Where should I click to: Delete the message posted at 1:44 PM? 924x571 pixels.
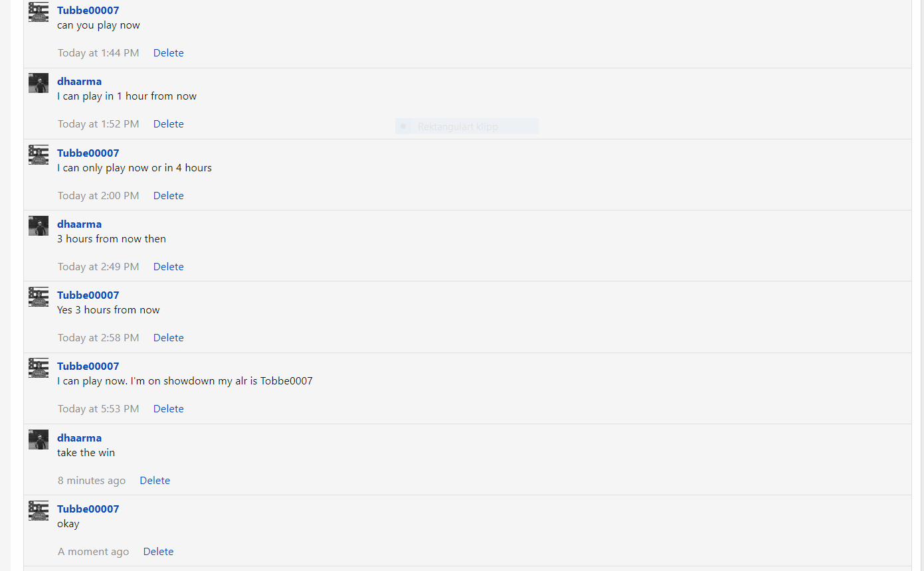coord(169,53)
